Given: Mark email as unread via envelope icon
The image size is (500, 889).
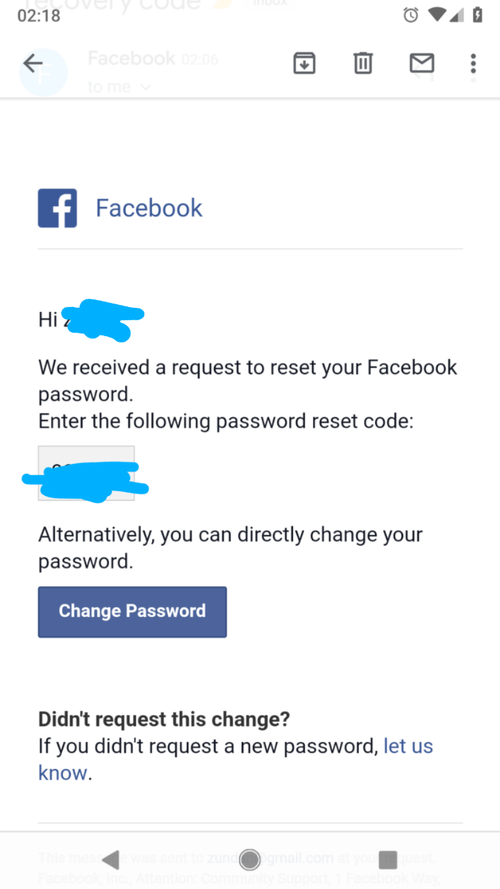Looking at the screenshot, I should pos(422,63).
